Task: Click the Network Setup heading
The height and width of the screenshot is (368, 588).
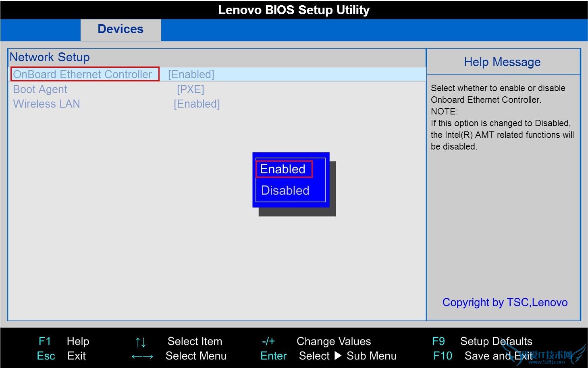Action: pos(50,57)
